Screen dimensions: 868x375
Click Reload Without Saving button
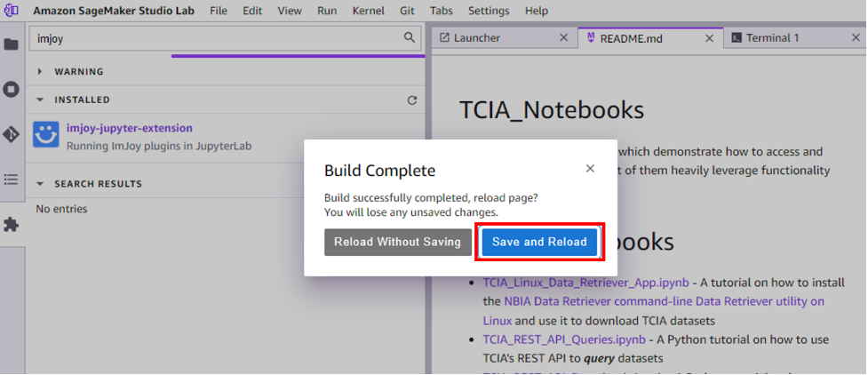point(397,242)
